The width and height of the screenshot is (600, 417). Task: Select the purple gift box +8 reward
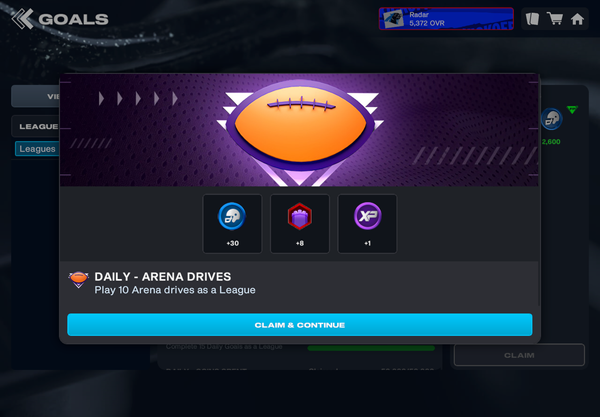coord(300,224)
